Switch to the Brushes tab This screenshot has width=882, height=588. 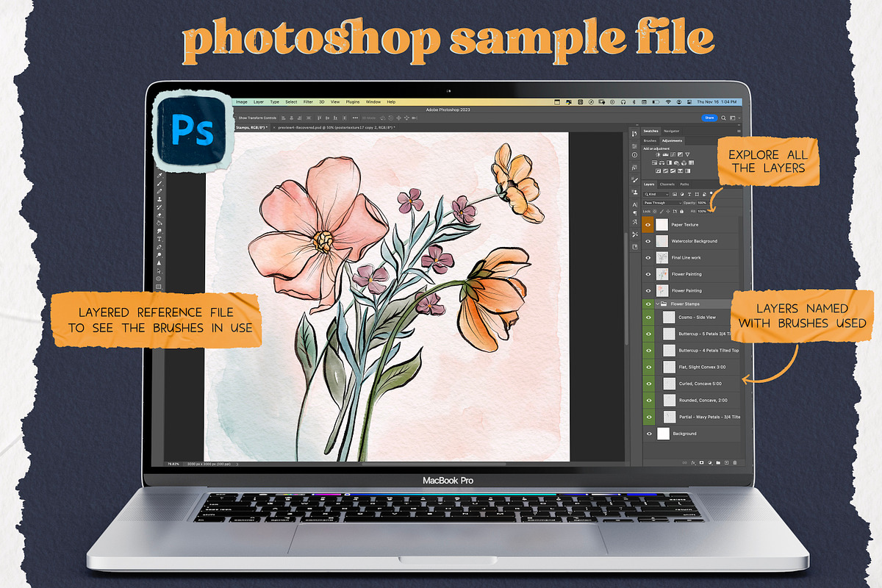650,140
